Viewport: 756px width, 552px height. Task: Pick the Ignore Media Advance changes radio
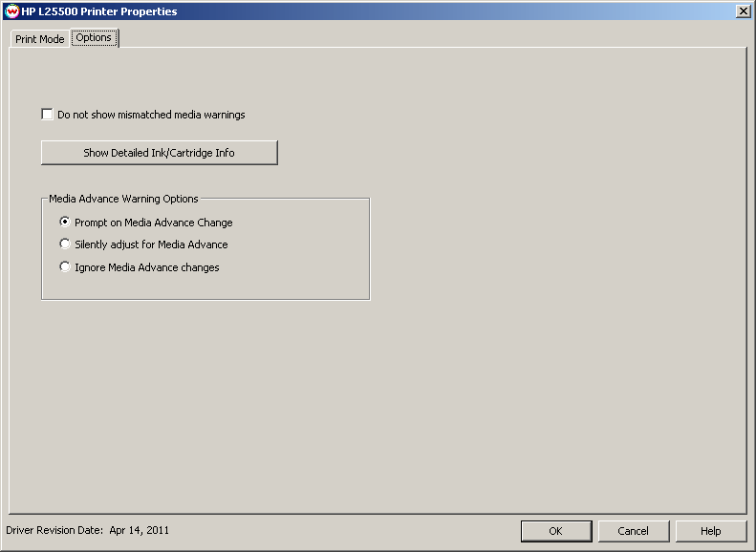click(65, 267)
